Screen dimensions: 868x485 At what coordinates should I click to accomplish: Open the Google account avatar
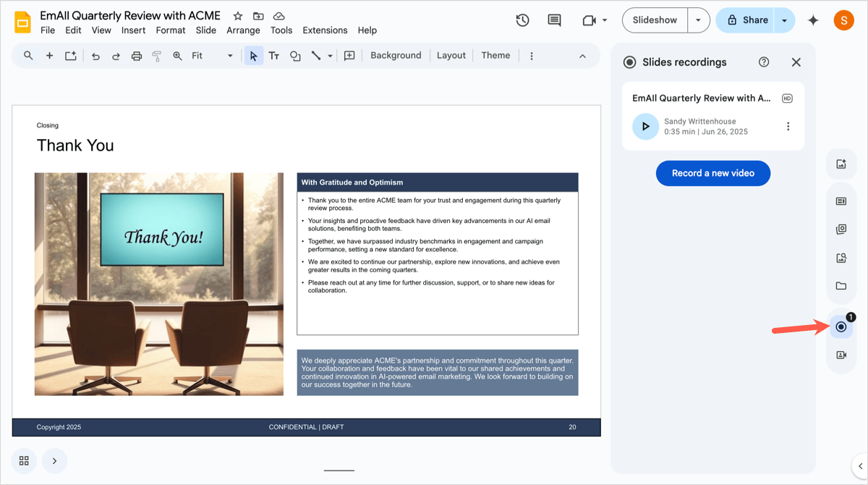click(843, 20)
